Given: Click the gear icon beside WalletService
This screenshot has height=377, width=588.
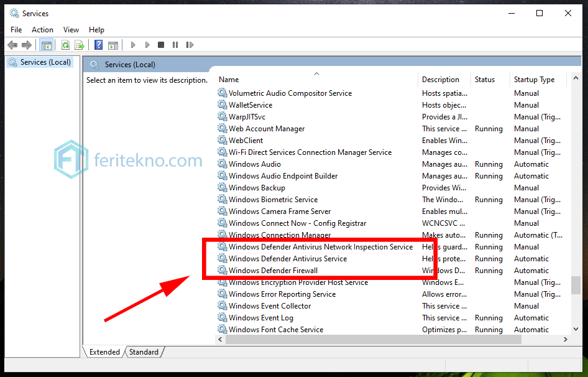Looking at the screenshot, I should [223, 105].
